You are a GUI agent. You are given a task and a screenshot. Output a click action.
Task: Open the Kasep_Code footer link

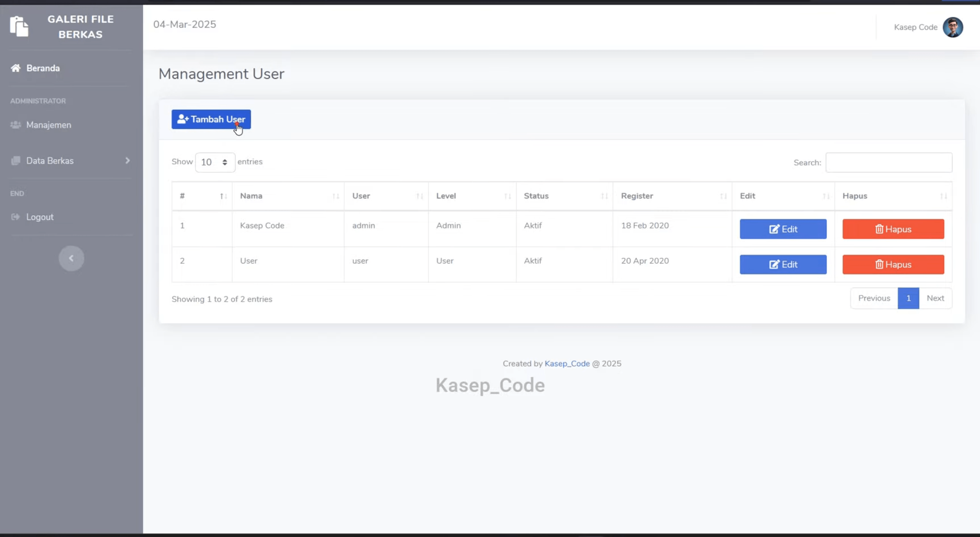(567, 363)
